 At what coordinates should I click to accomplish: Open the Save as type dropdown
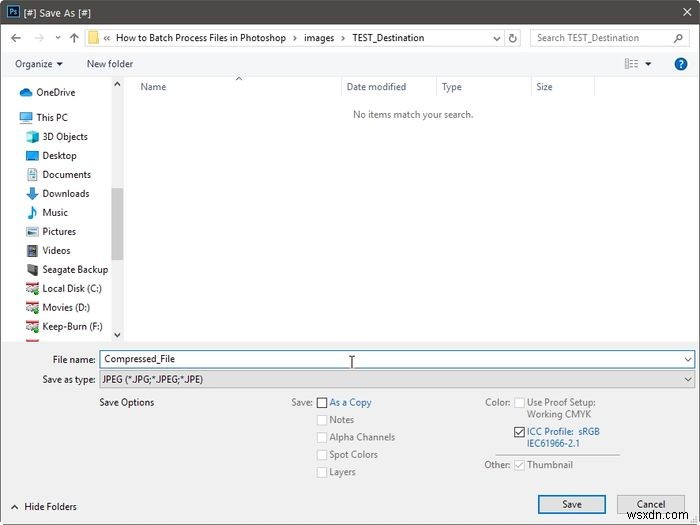(397, 379)
